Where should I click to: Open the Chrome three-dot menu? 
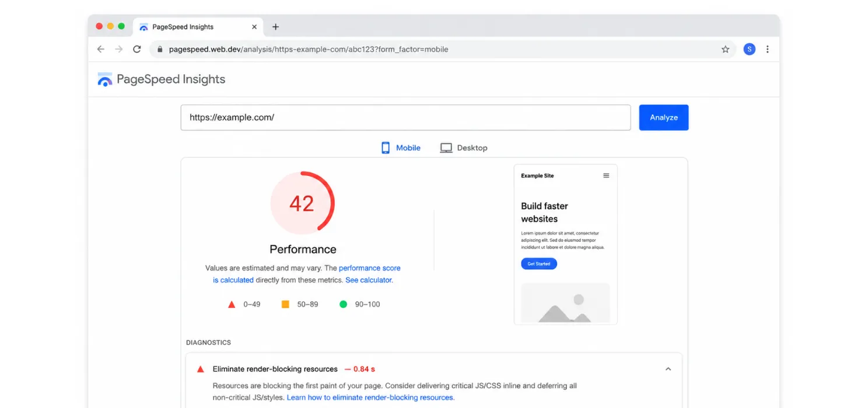point(768,50)
